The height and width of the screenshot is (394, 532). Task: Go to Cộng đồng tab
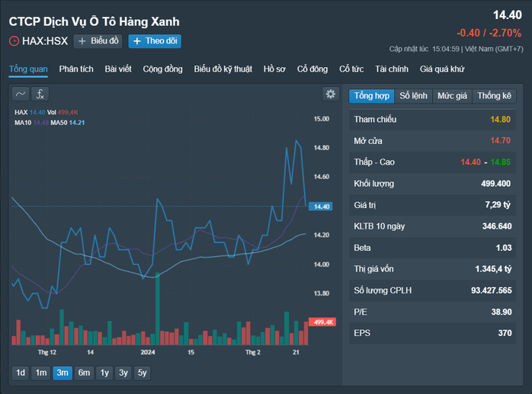(x=162, y=69)
